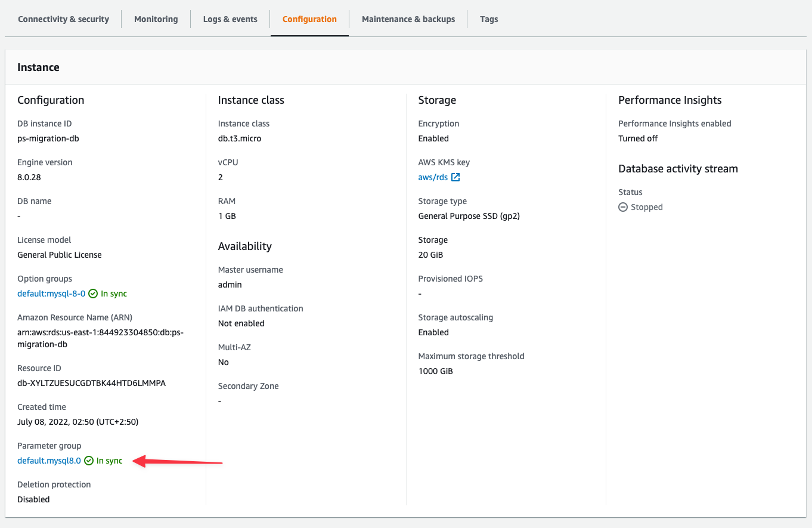The height and width of the screenshot is (528, 812).
Task: Open the default.mysql8.0 parameter group link
Action: [x=48, y=460]
